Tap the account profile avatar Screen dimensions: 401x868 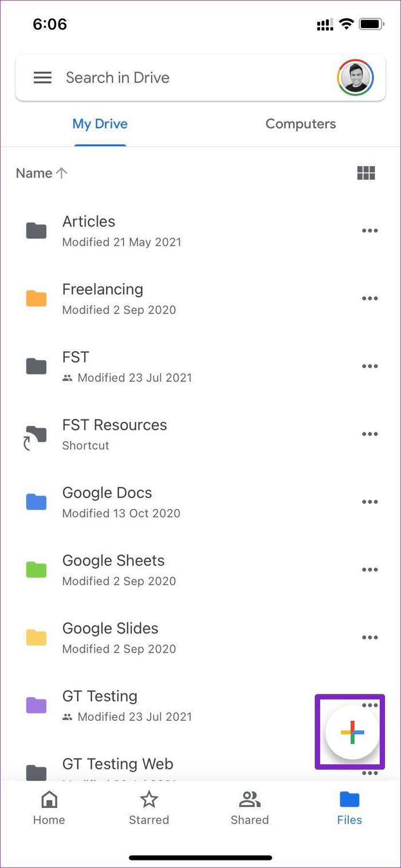355,77
